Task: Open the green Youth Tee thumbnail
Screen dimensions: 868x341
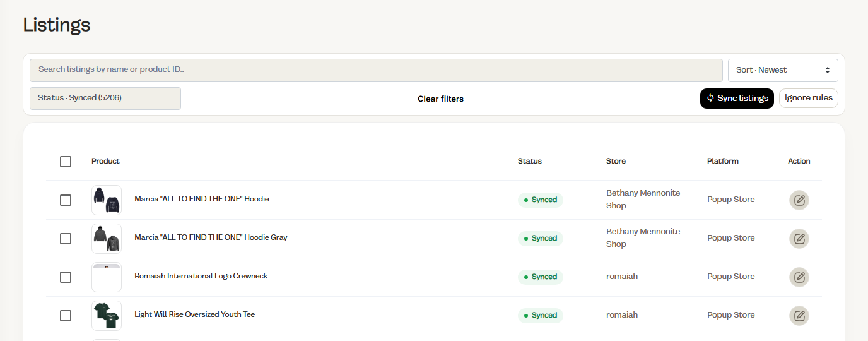Action: pyautogui.click(x=107, y=316)
